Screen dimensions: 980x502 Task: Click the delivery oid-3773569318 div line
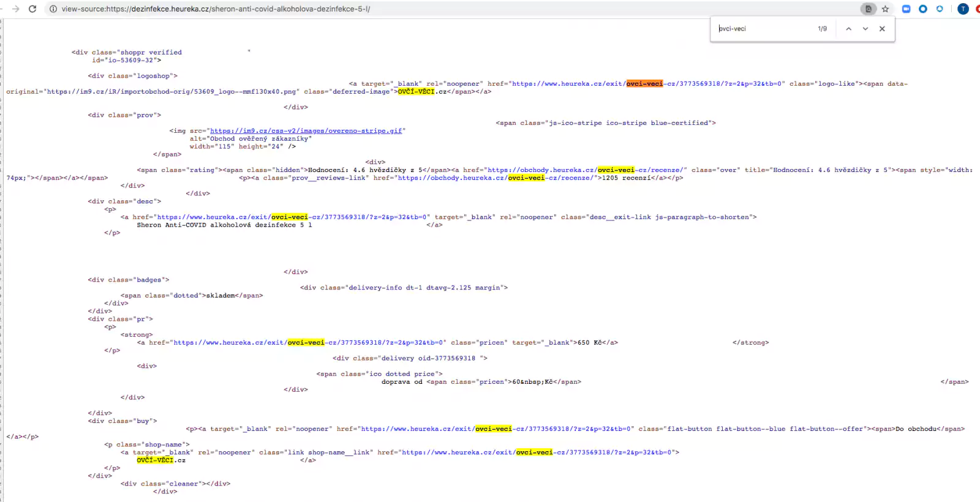click(410, 359)
